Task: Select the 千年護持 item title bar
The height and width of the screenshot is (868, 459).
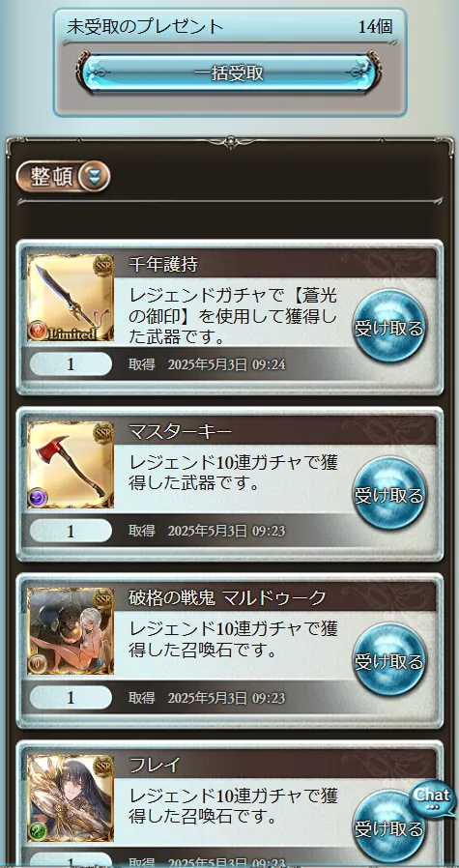Action: 275,265
